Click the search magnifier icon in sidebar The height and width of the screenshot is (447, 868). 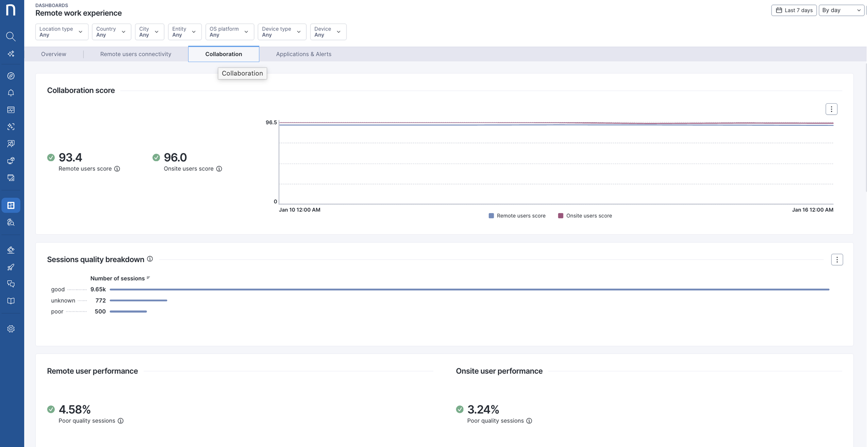(x=11, y=36)
